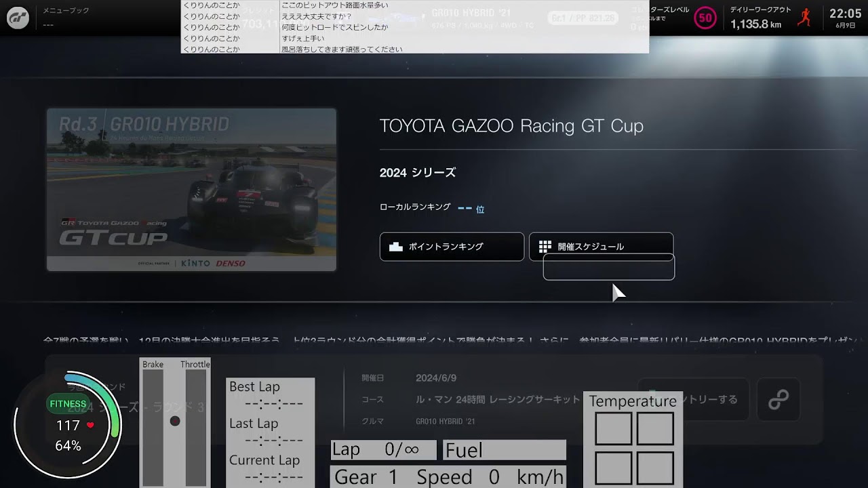The image size is (868, 488).
Task: Click the top-left Temperature tire box
Action: click(x=613, y=428)
